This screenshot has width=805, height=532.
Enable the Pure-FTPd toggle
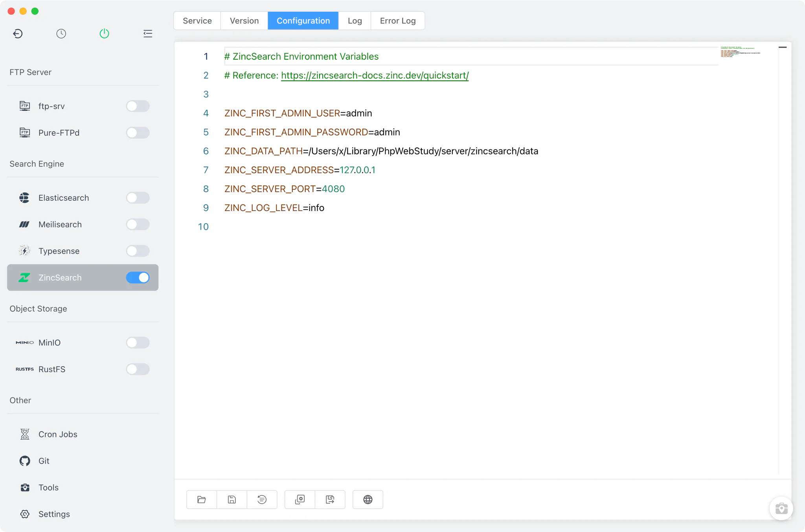coord(138,133)
